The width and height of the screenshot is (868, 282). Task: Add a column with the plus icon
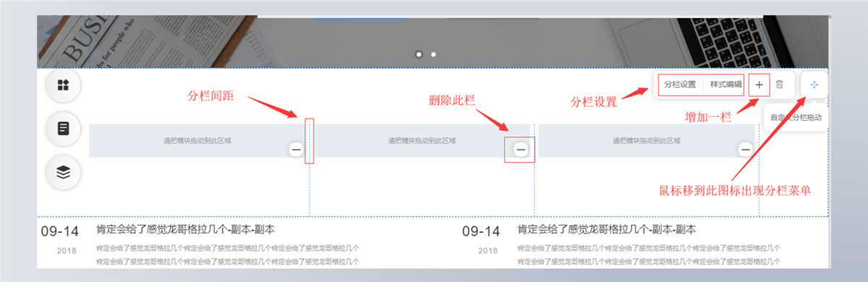click(x=759, y=85)
